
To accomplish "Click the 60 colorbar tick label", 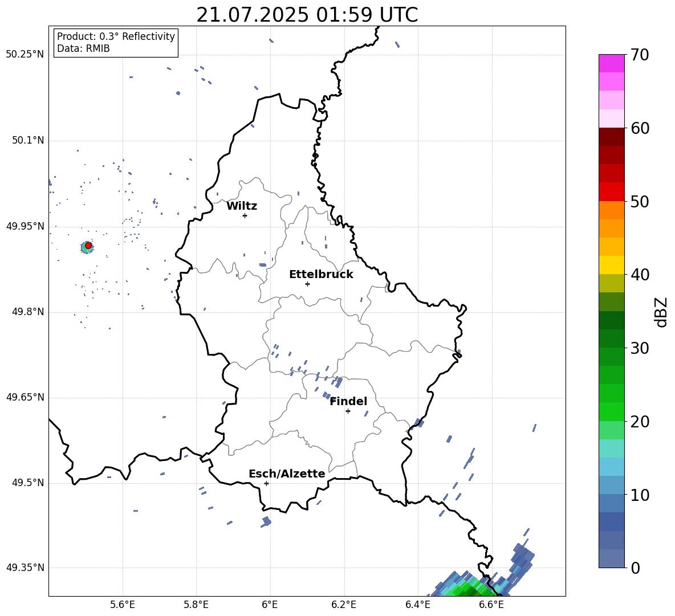I will click(x=640, y=128).
